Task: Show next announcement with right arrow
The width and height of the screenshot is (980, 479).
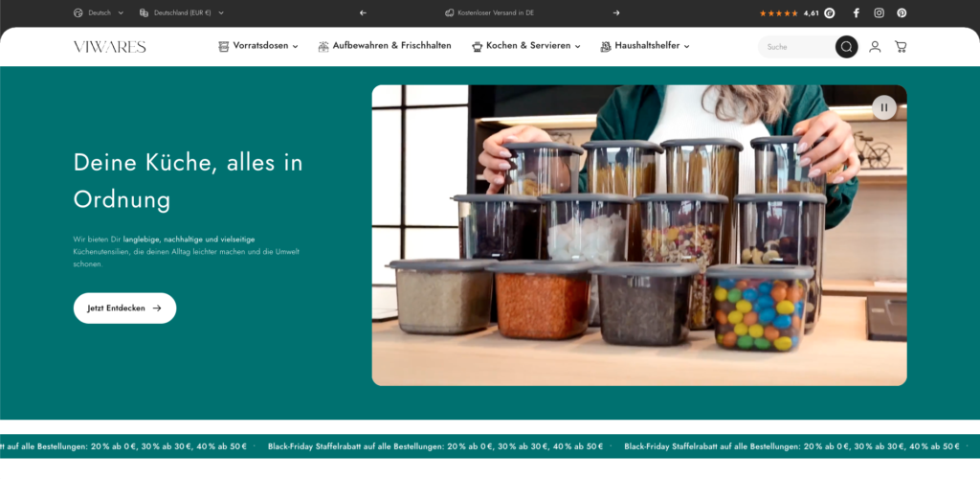Action: pos(616,13)
